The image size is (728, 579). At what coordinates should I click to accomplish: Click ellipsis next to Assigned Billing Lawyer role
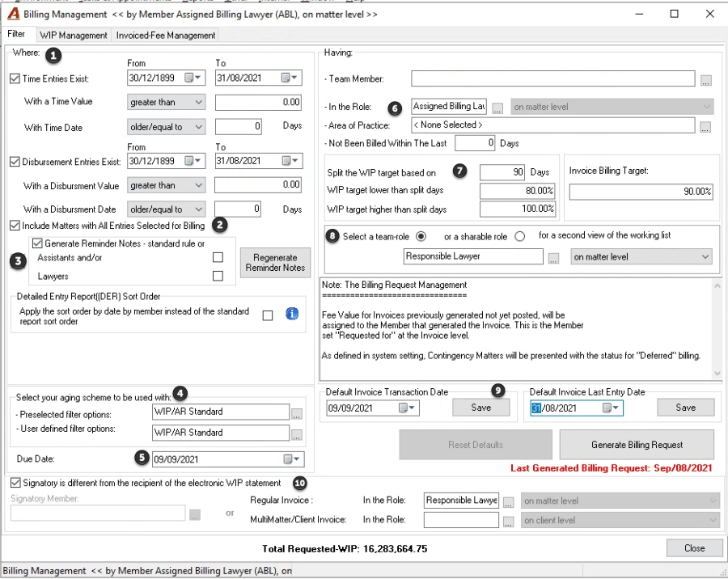tap(497, 108)
